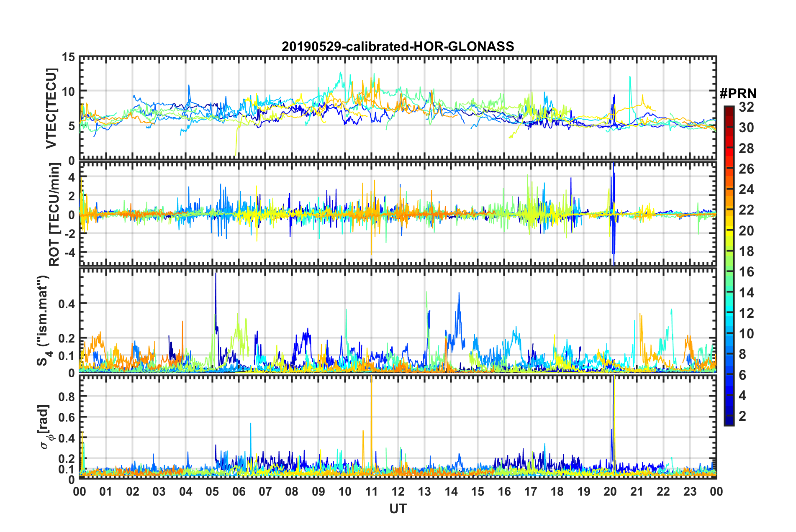
Task: Click inside the VTEC plot panel
Action: (398, 108)
